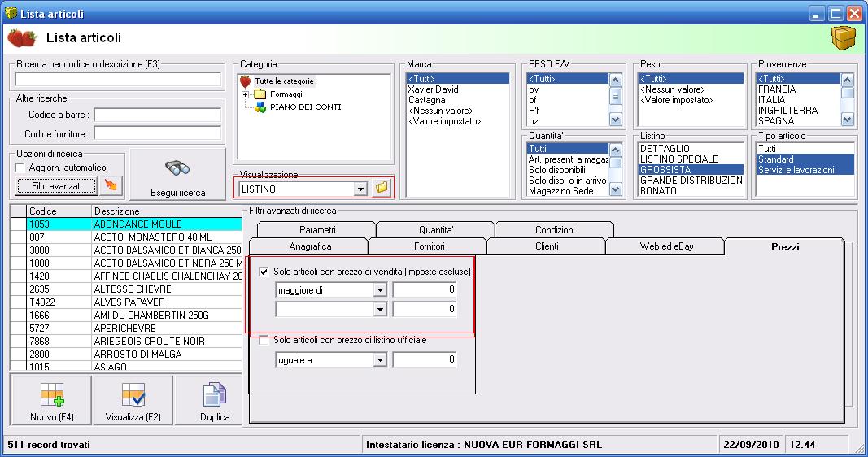Select BONATO in Listino list
This screenshot has height=457, width=868.
(691, 191)
